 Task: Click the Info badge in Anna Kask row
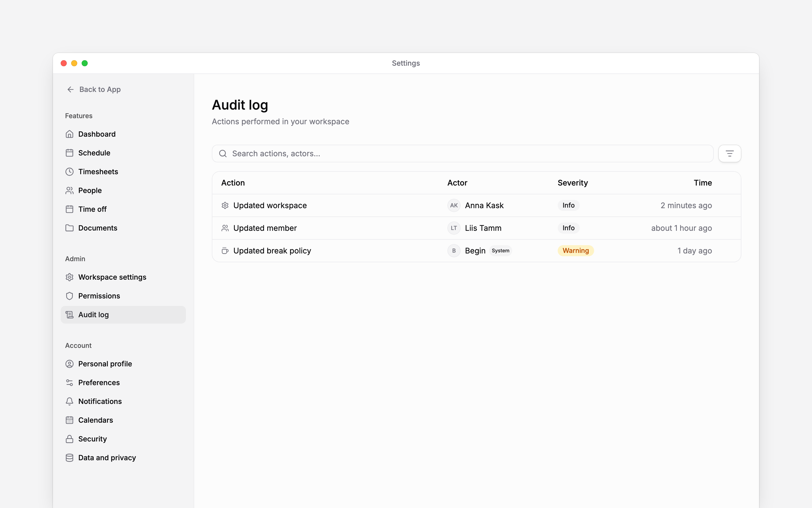click(568, 205)
